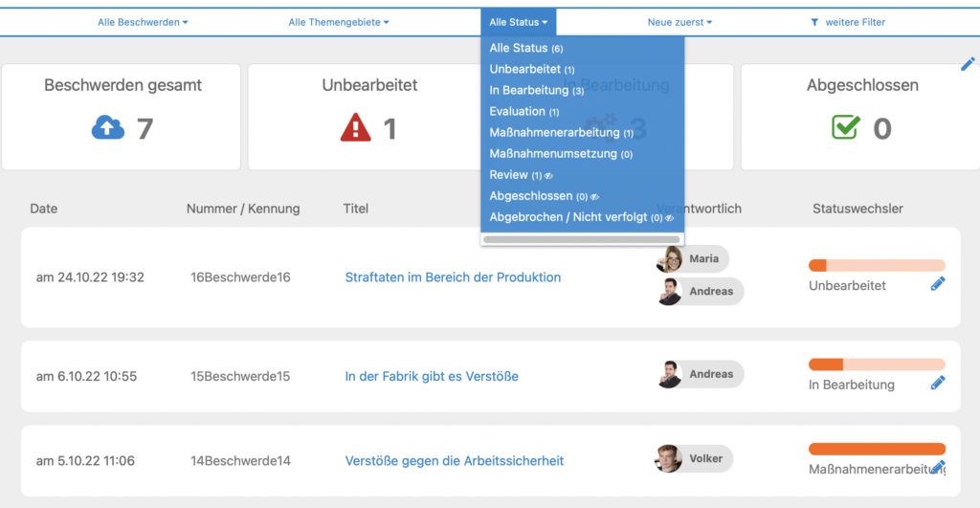The width and height of the screenshot is (980, 508).
Task: Open the Neue zuerst sort dropdown
Action: click(679, 23)
